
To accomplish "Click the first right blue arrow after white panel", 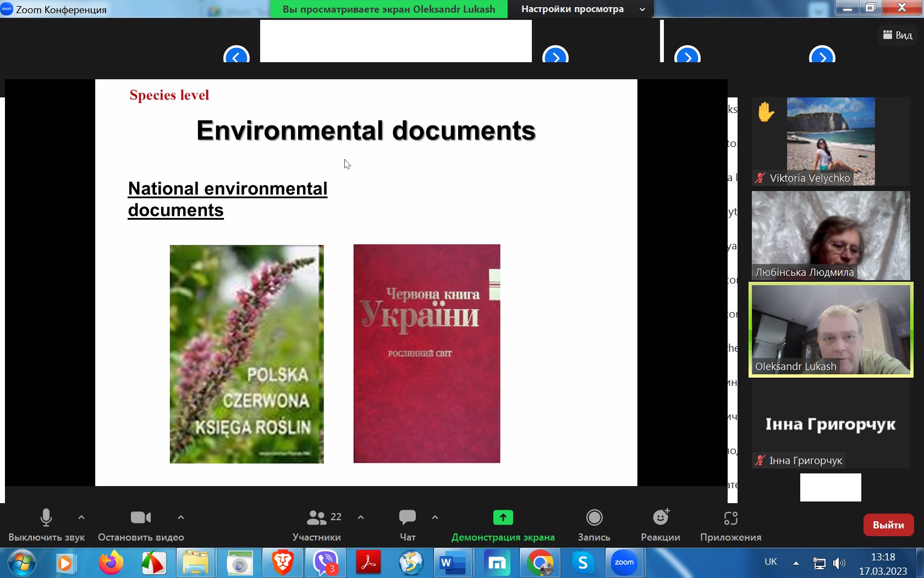I will pos(555,55).
